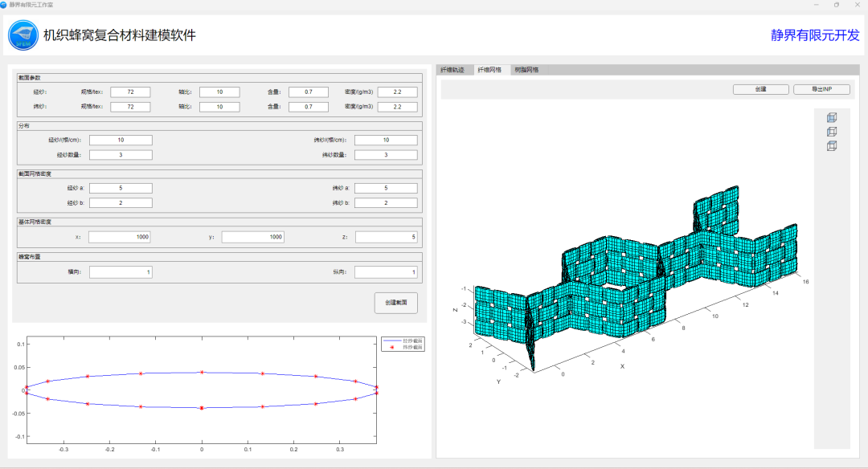The height and width of the screenshot is (469, 868).
Task: Click the 纬纱/(根/cm) input
Action: [386, 140]
